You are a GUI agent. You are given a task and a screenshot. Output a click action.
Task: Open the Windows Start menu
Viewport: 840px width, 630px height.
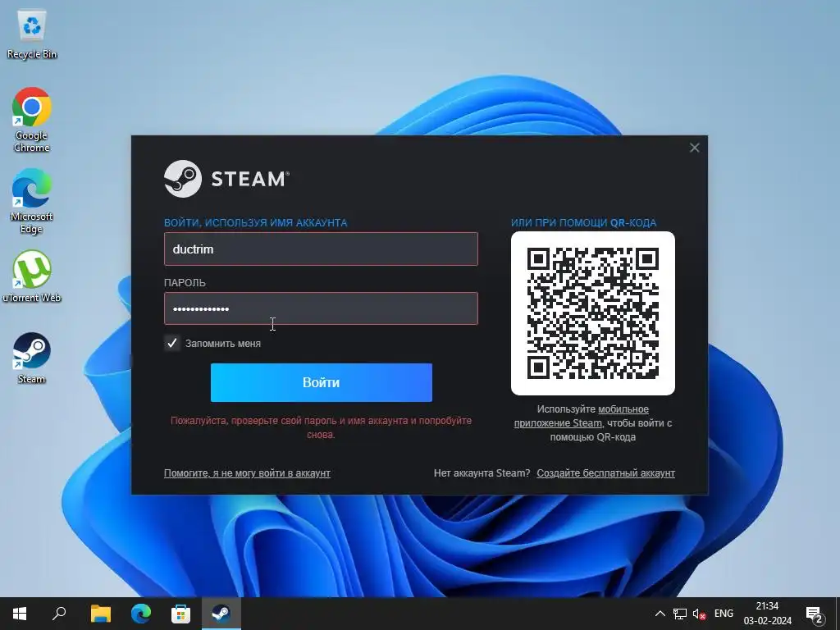tap(20, 614)
